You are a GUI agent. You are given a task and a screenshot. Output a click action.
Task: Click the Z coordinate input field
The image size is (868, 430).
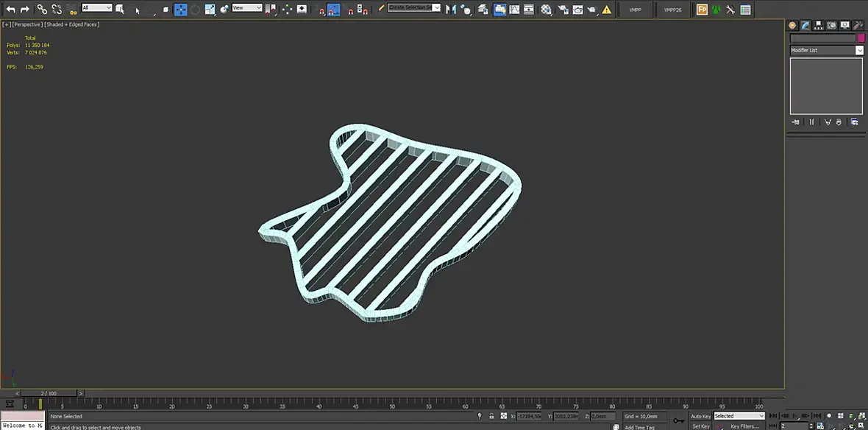tap(602, 416)
